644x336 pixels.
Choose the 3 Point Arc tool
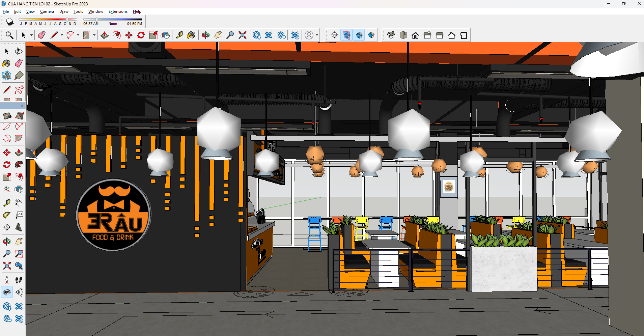[x=7, y=138]
